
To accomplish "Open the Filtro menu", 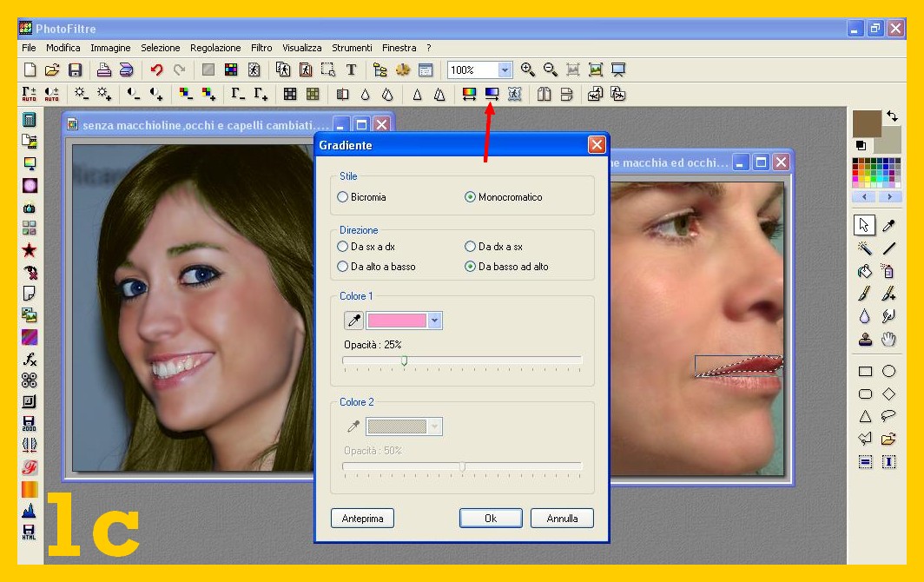I will [x=261, y=48].
